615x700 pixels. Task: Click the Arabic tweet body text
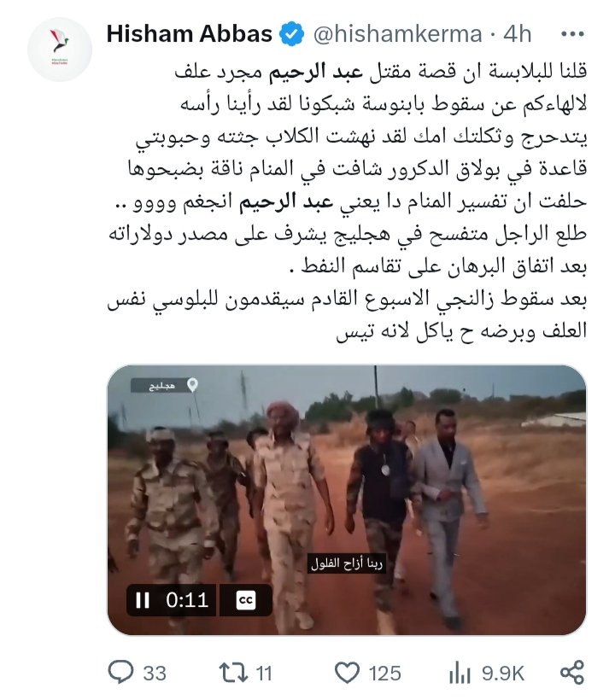347,201
